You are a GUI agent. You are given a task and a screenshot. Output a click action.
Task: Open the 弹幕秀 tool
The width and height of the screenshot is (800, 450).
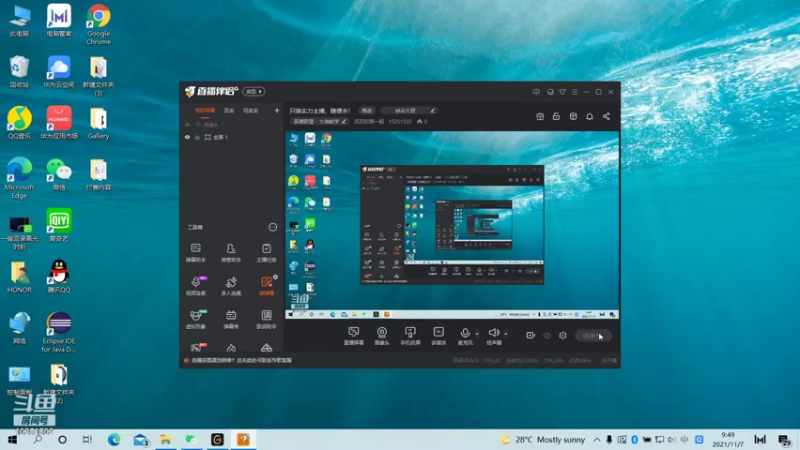[x=231, y=319]
